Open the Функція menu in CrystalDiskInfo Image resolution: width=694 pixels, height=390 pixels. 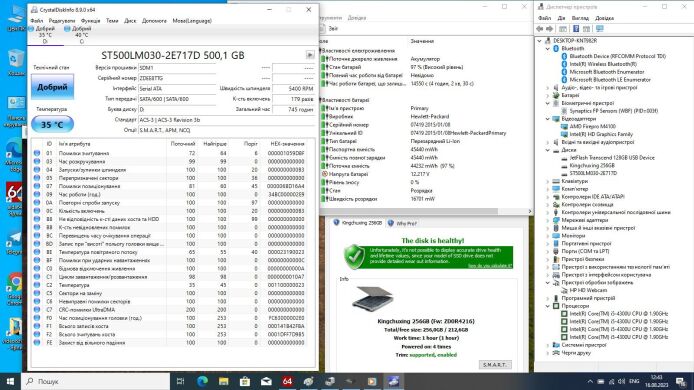coord(91,20)
